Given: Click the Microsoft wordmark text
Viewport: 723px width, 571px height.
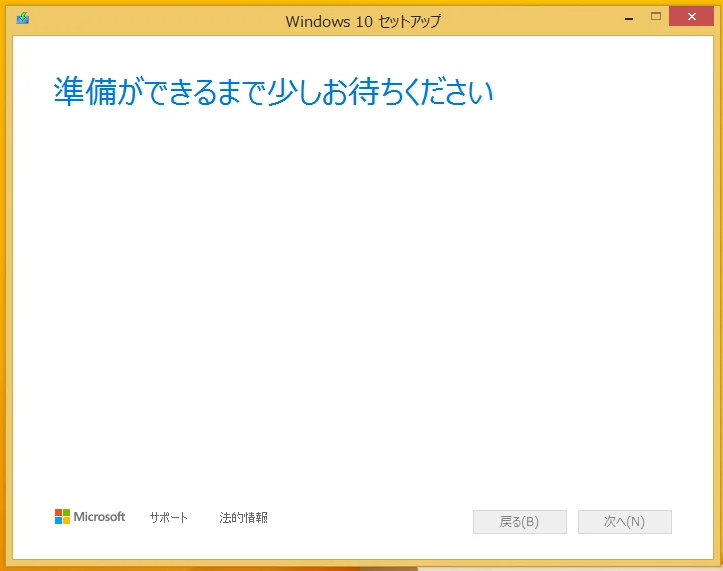Looking at the screenshot, I should click(100, 517).
